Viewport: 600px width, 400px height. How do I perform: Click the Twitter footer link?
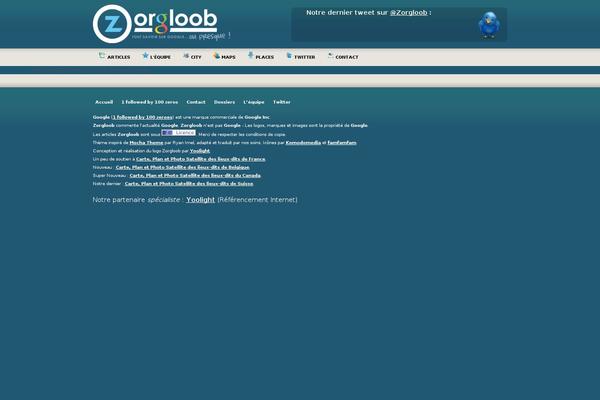pos(282,102)
